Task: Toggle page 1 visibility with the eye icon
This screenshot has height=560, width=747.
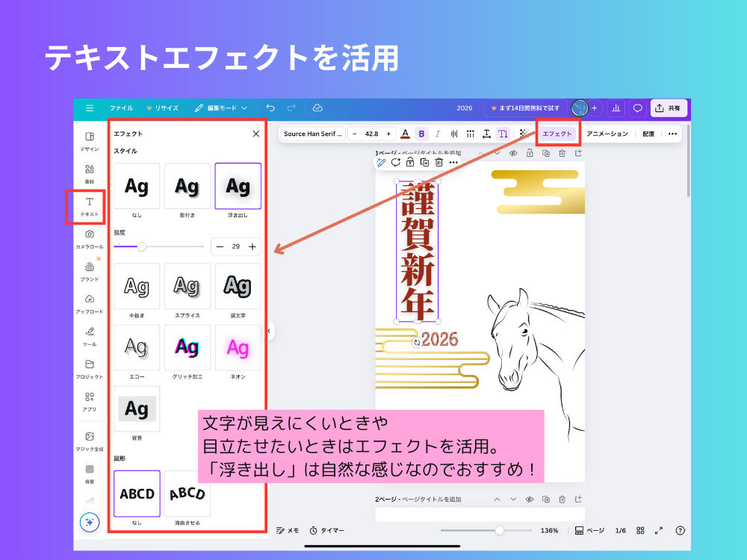Action: [x=513, y=152]
